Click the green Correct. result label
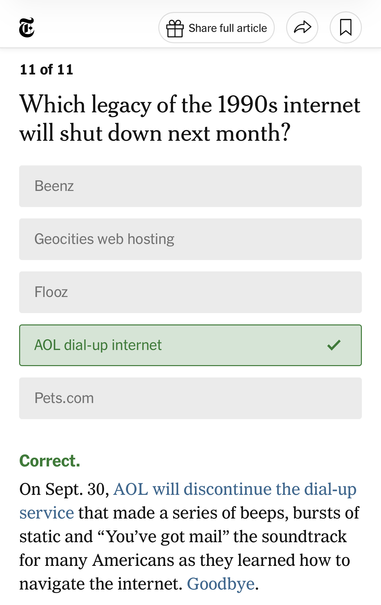This screenshot has width=381, height=605. (50, 461)
